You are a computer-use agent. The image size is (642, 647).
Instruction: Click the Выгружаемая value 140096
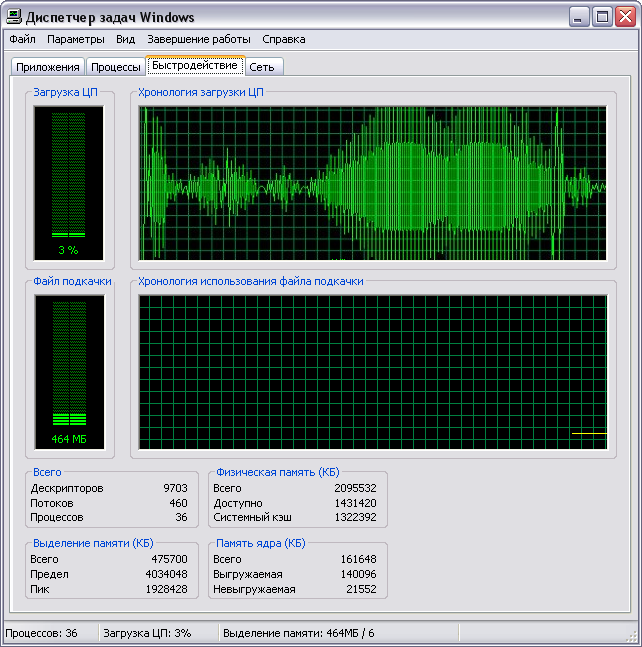click(358, 574)
